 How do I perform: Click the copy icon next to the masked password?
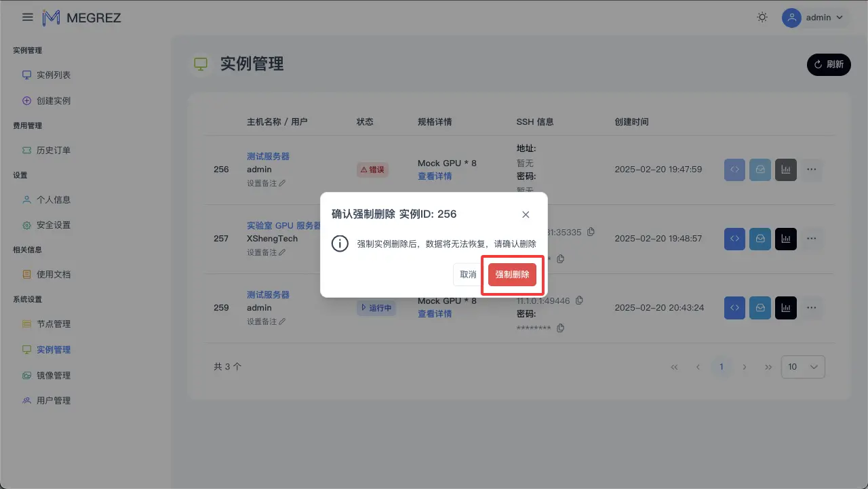[560, 328]
